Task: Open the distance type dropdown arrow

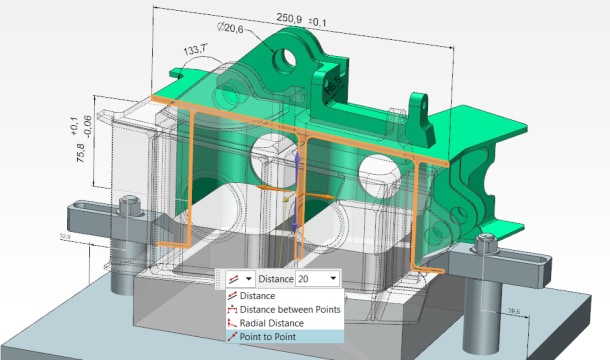Action: [x=249, y=279]
